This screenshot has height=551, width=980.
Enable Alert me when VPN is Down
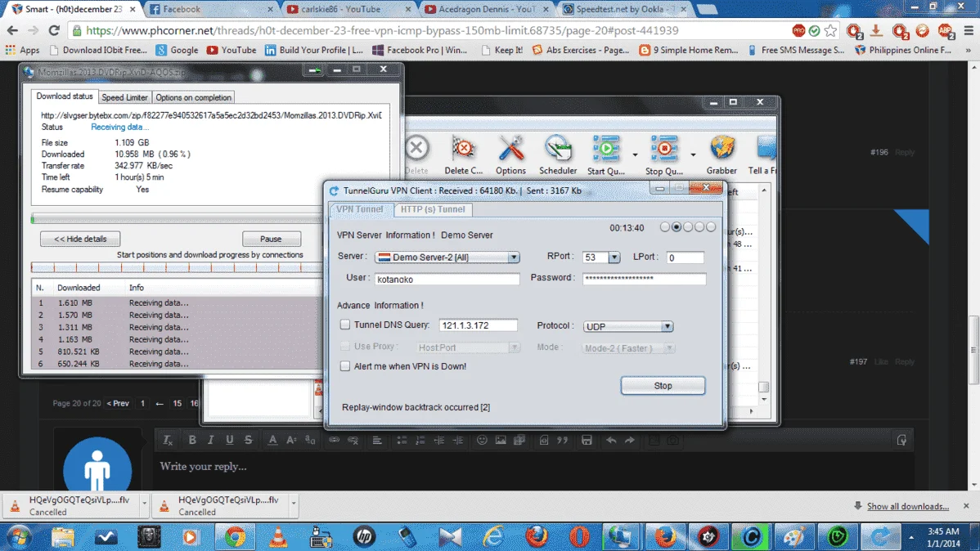[x=345, y=366]
